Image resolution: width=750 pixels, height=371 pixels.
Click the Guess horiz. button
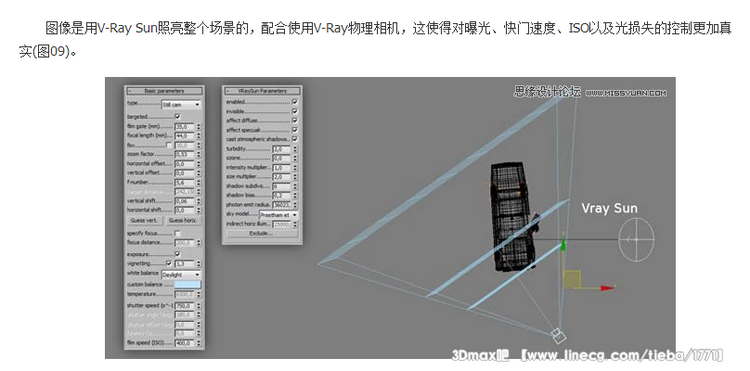[184, 221]
